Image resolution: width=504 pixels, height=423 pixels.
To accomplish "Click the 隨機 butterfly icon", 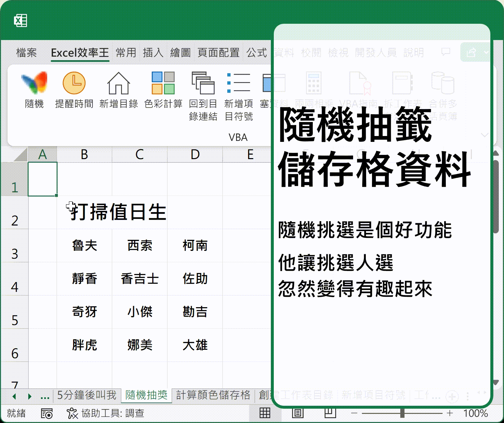I will pyautogui.click(x=34, y=83).
